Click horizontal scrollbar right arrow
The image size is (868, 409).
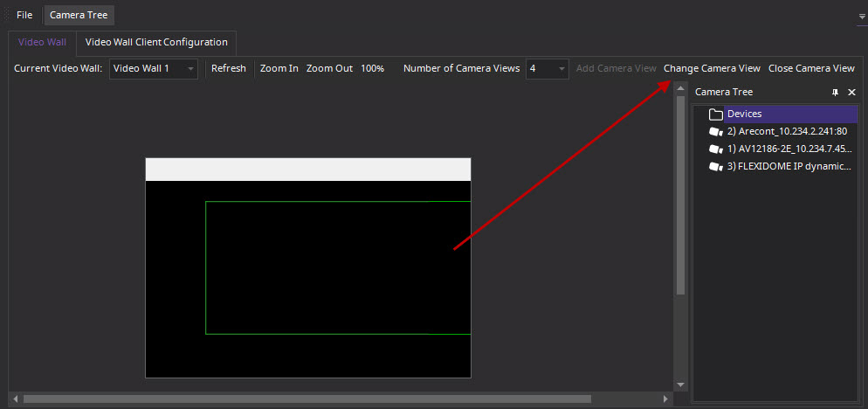pyautogui.click(x=666, y=399)
